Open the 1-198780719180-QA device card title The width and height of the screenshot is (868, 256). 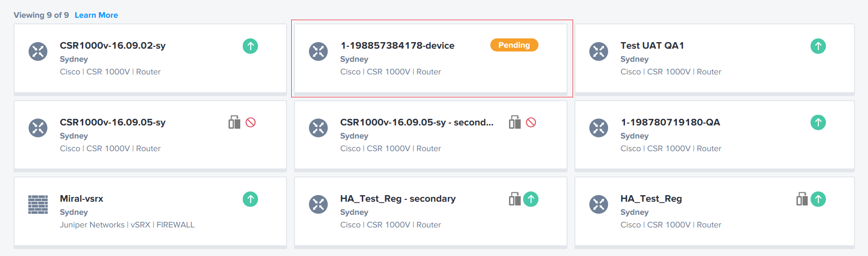[670, 122]
